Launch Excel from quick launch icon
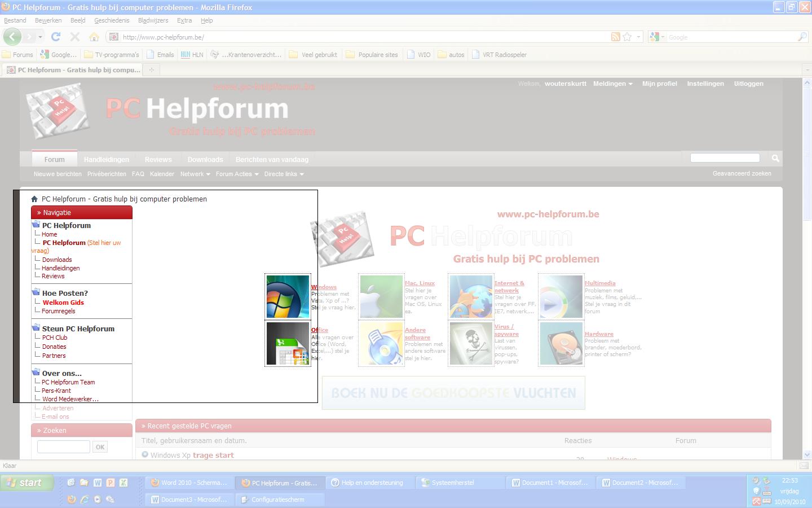This screenshot has height=508, width=812. pyautogui.click(x=123, y=483)
